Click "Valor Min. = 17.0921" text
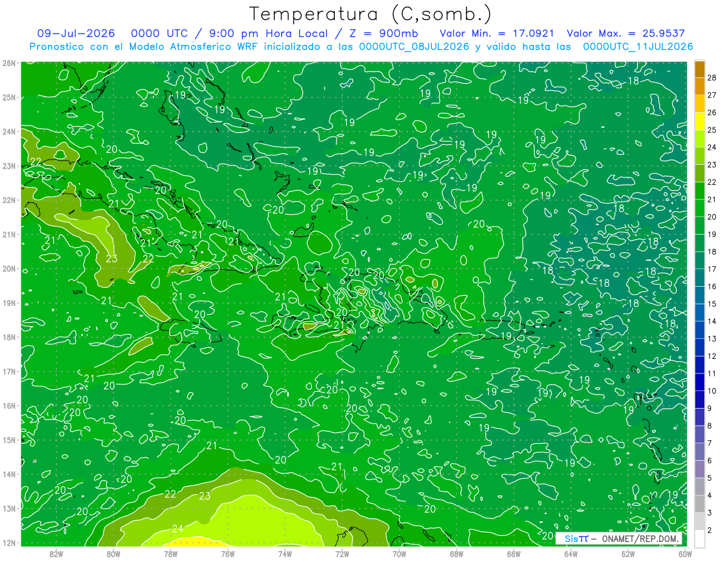The height and width of the screenshot is (562, 728). [497, 33]
